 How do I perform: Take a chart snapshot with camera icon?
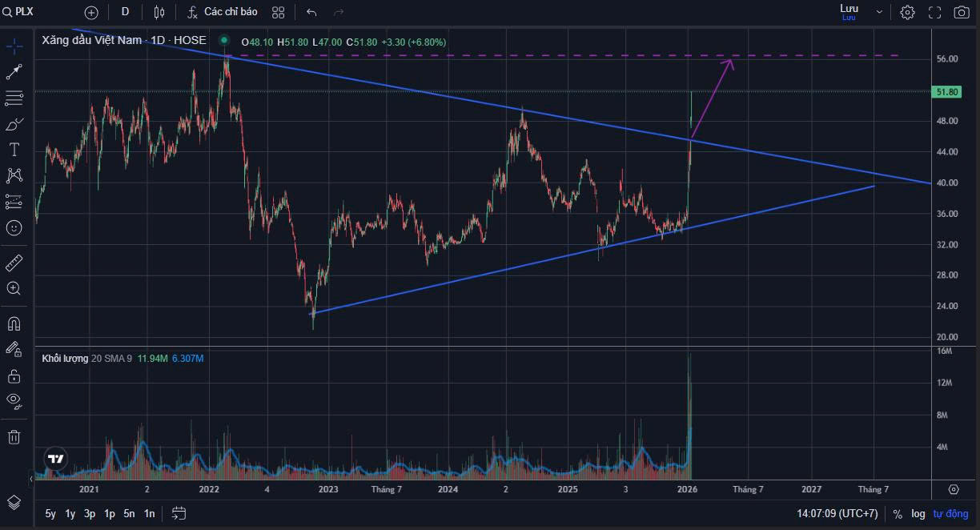coord(961,12)
